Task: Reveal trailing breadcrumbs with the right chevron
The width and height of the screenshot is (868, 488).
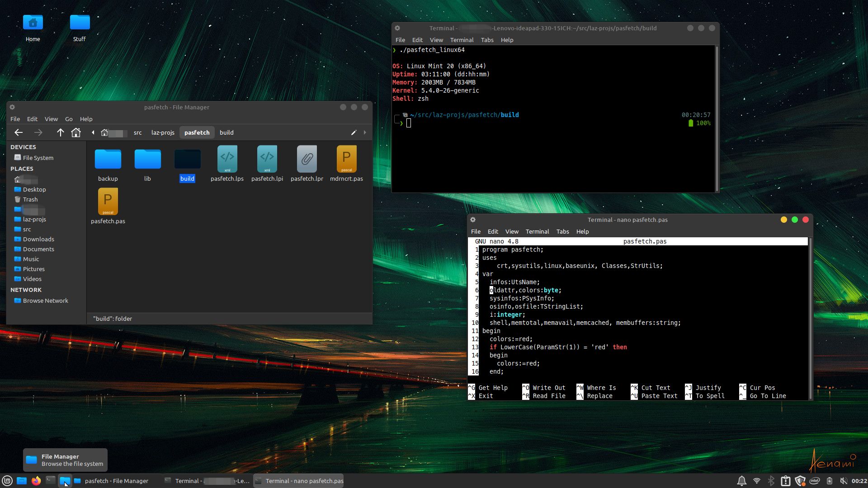Action: 365,132
